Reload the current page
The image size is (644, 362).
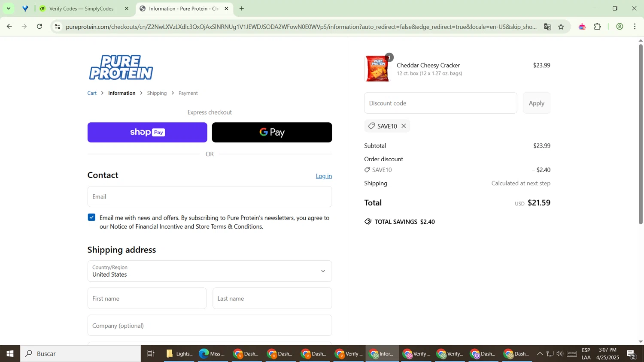coord(39,27)
